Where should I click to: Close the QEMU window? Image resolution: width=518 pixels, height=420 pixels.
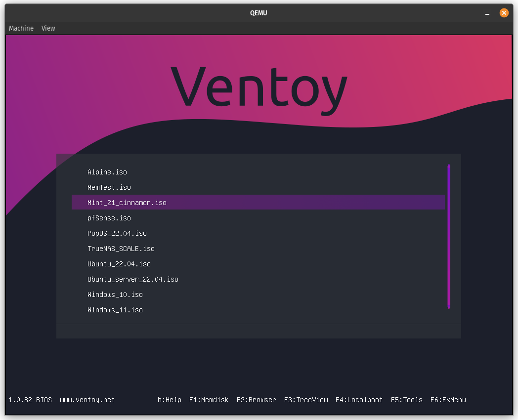coord(504,13)
